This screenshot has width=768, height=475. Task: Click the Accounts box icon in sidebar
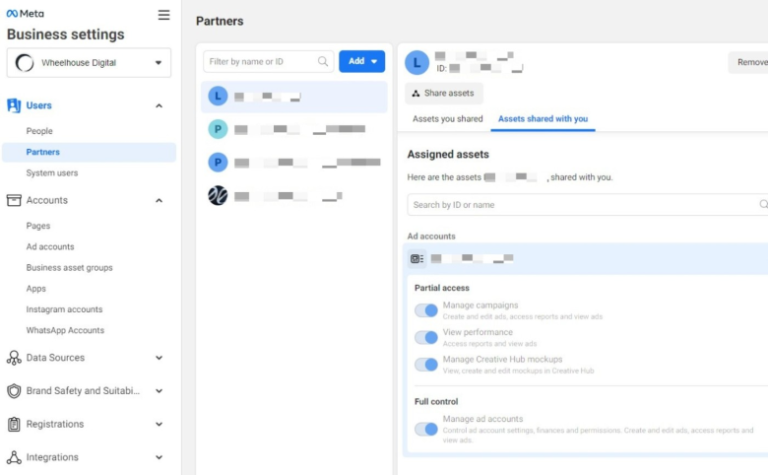tap(14, 200)
